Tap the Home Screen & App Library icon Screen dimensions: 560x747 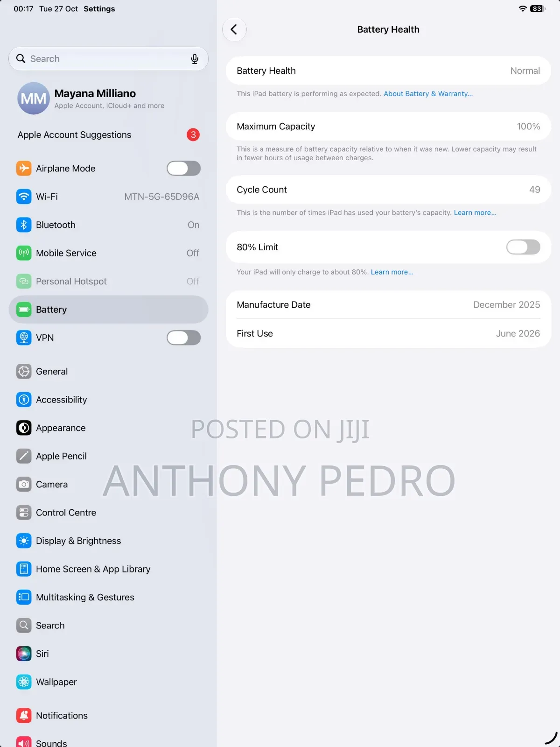tap(24, 569)
